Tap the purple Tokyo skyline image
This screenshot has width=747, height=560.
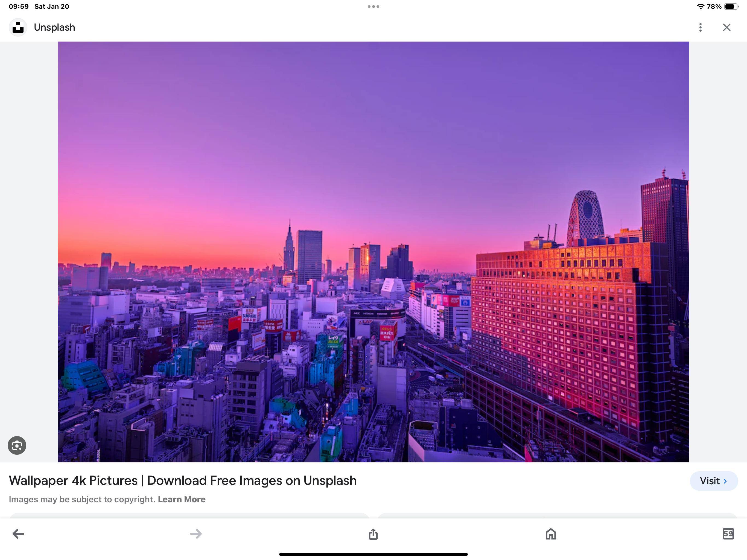pos(373,252)
